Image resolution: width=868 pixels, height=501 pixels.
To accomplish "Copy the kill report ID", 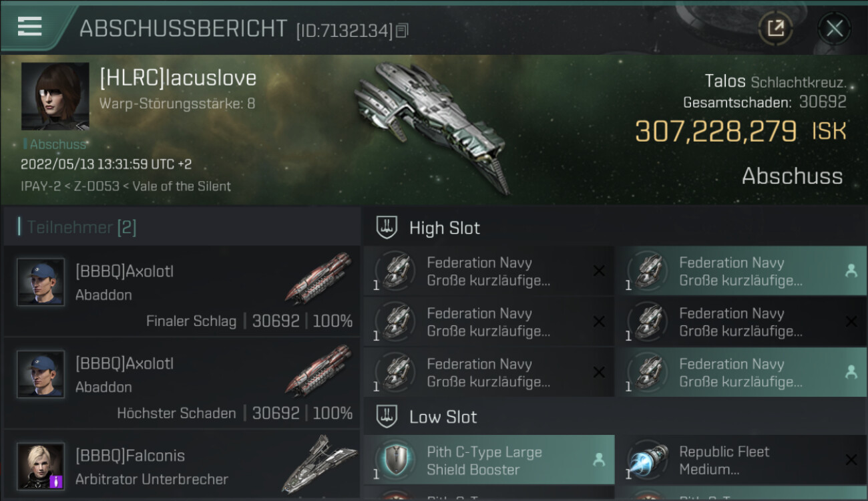I will (402, 30).
